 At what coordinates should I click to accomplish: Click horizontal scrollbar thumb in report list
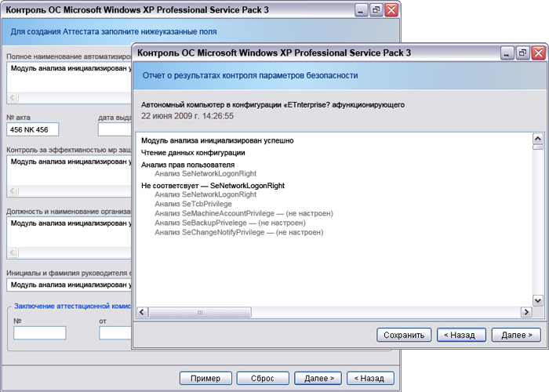coord(199,312)
